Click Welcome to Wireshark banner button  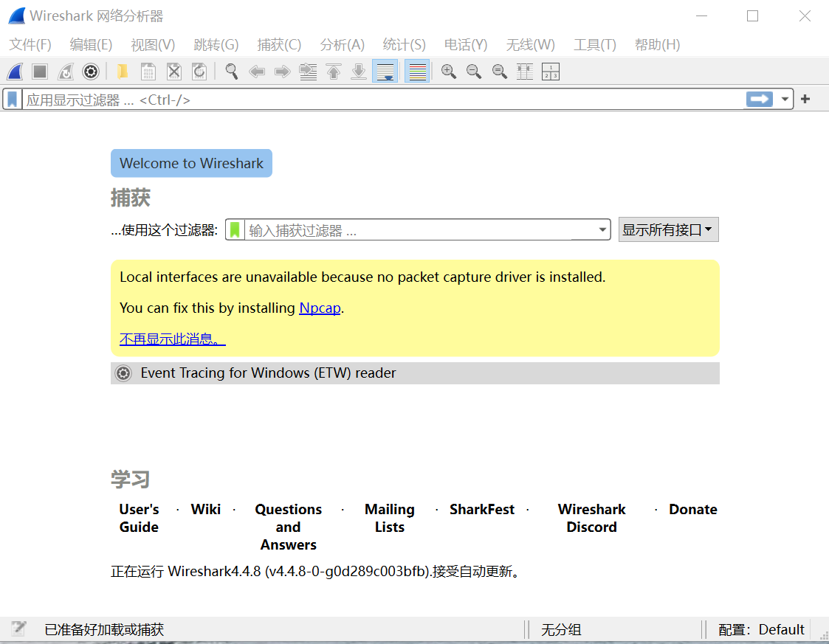coord(191,163)
